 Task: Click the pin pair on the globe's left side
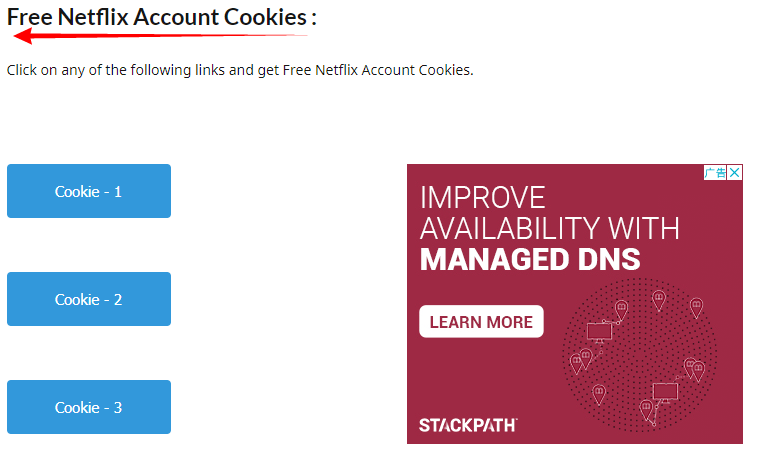[581, 359]
